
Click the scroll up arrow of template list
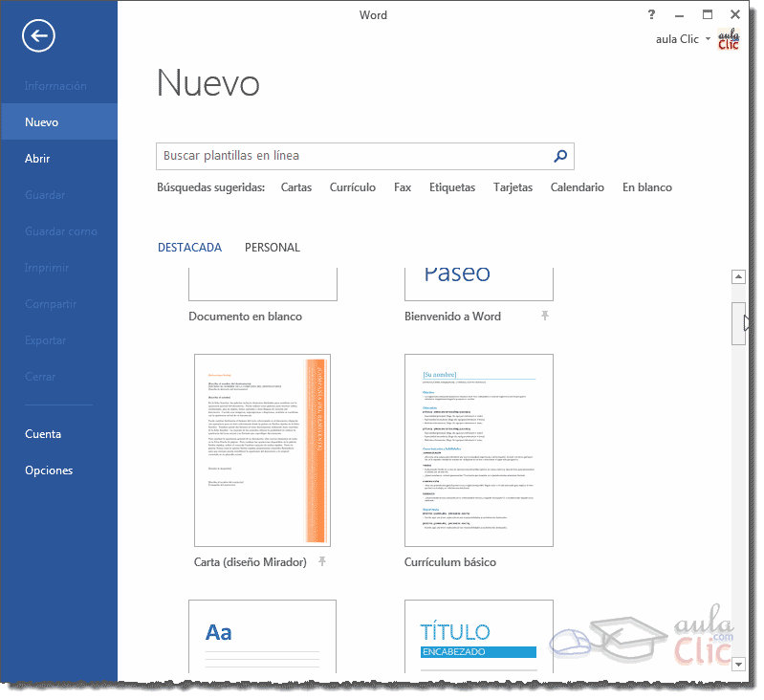[x=739, y=276]
